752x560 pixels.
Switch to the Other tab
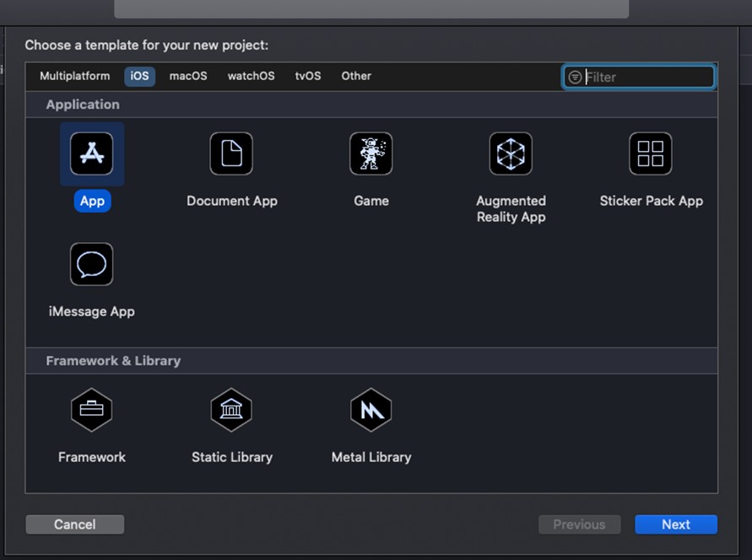coord(356,76)
